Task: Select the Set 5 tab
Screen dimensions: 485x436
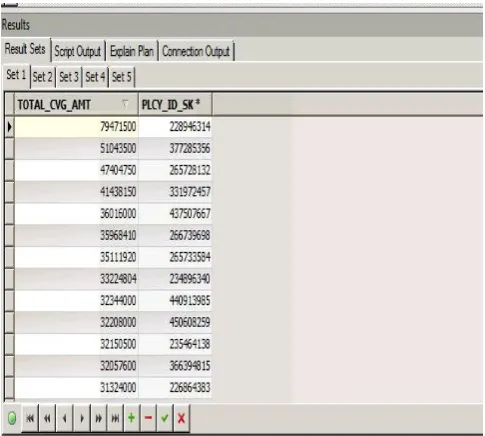Action: [x=122, y=77]
